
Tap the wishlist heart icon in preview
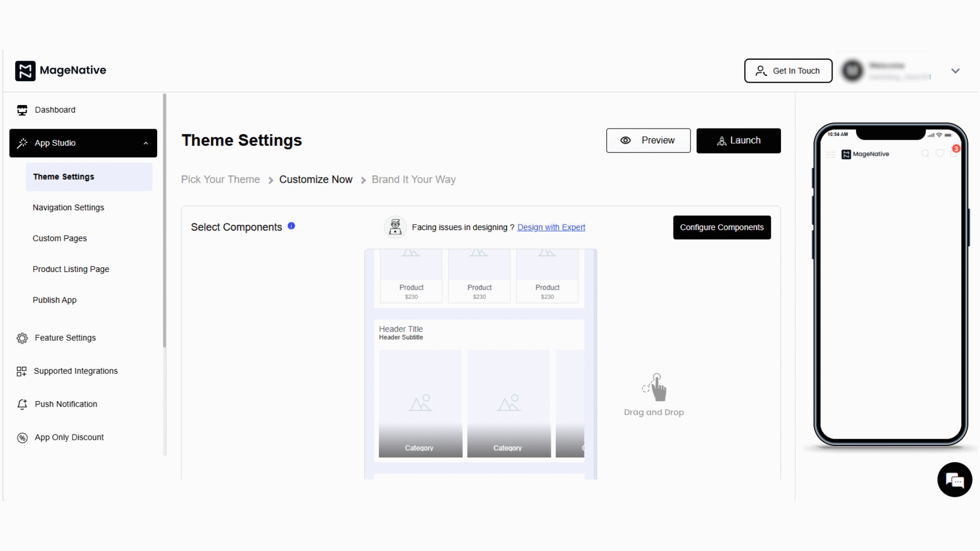pyautogui.click(x=940, y=154)
